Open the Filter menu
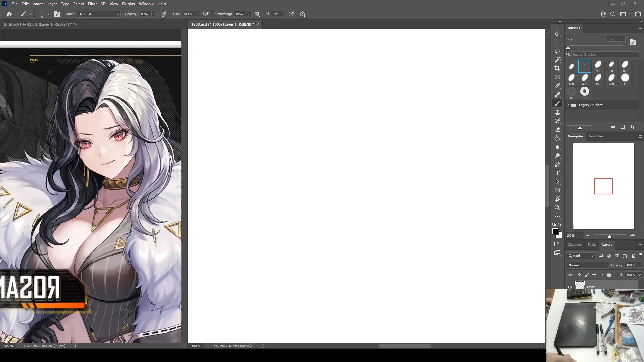This screenshot has width=644, height=362. pos(92,4)
